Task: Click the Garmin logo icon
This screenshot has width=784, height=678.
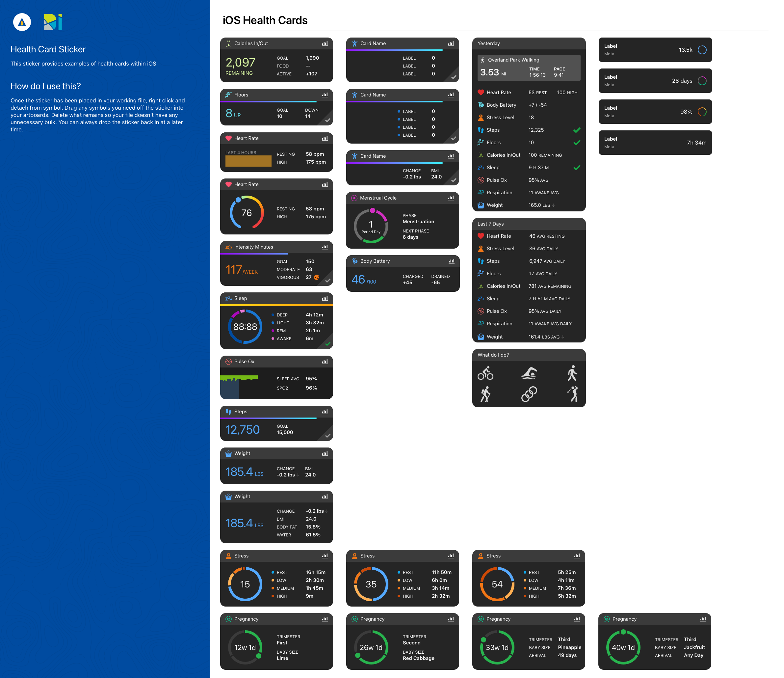Action: [x=22, y=22]
